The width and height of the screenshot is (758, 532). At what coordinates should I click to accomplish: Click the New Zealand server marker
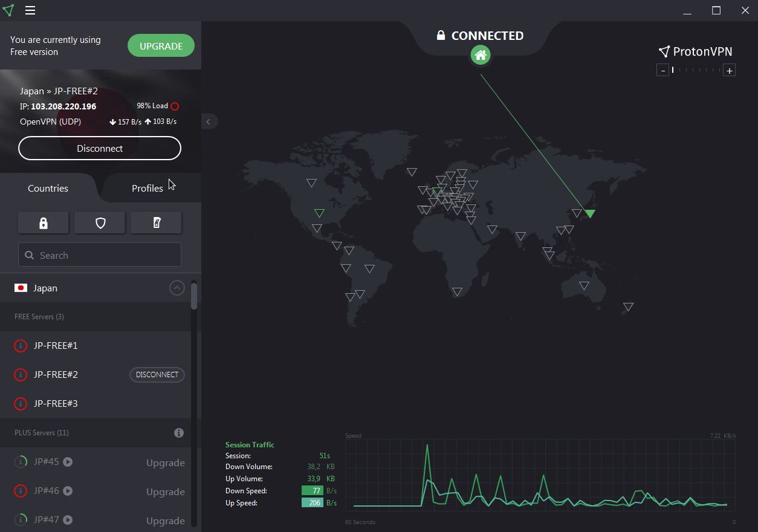point(628,307)
